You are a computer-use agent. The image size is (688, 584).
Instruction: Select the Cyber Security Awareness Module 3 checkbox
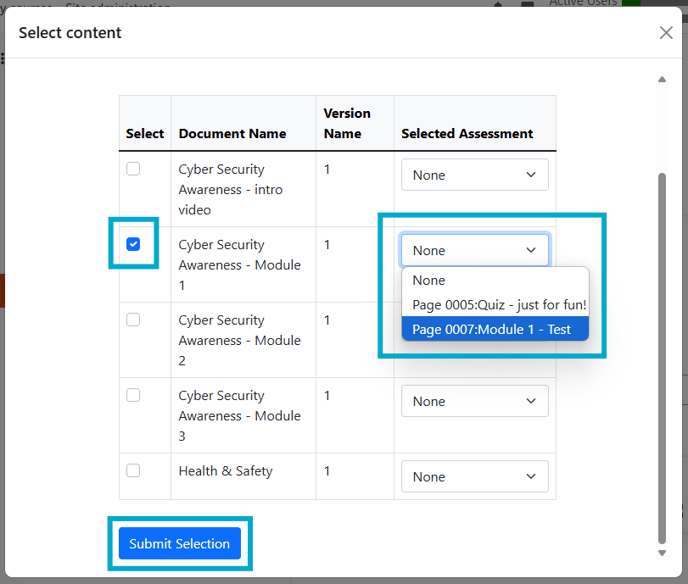pyautogui.click(x=133, y=395)
